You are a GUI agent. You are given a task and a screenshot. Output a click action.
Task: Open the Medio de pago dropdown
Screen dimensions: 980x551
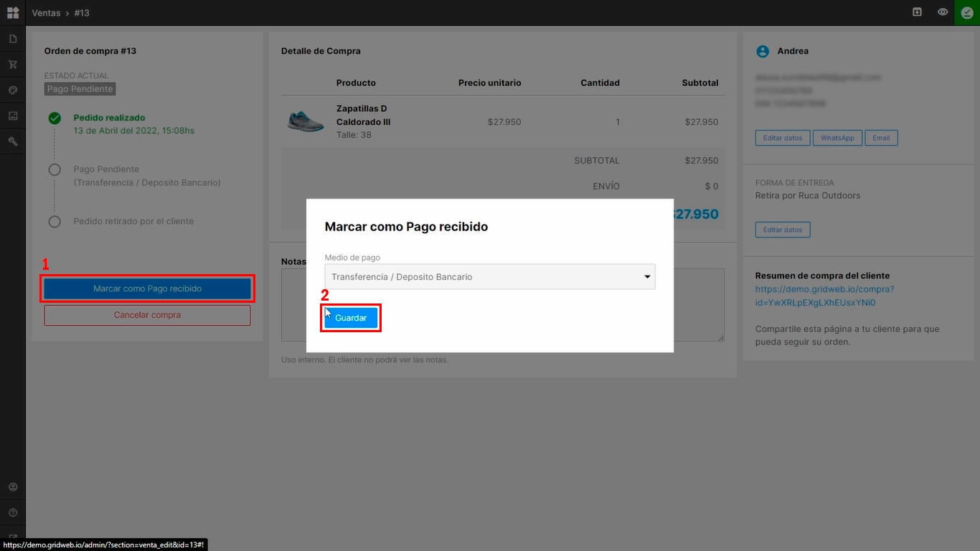(x=490, y=277)
